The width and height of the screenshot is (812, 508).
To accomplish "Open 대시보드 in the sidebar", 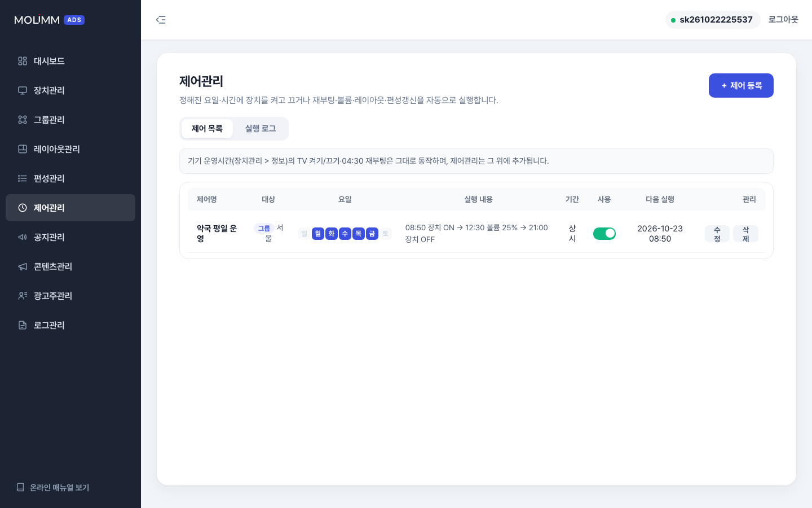I will 70,61.
